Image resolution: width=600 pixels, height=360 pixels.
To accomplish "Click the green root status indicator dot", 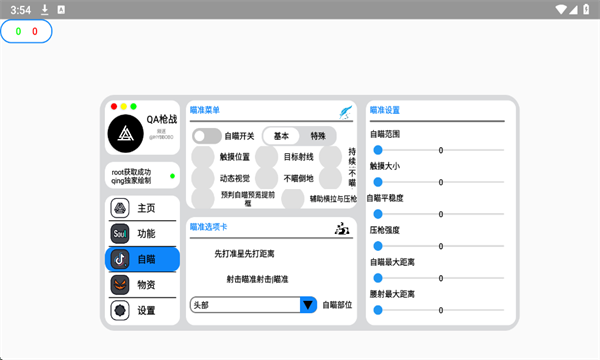I will (172, 176).
